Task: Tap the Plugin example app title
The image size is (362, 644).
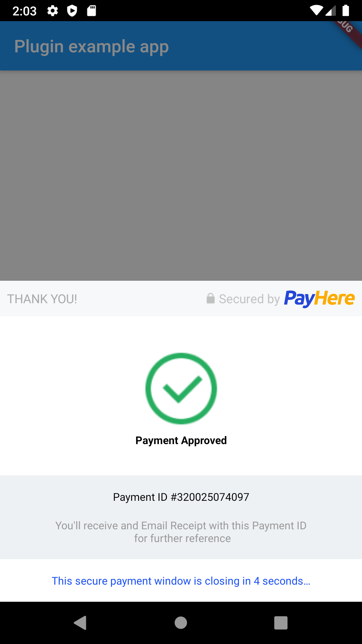Action: click(92, 47)
